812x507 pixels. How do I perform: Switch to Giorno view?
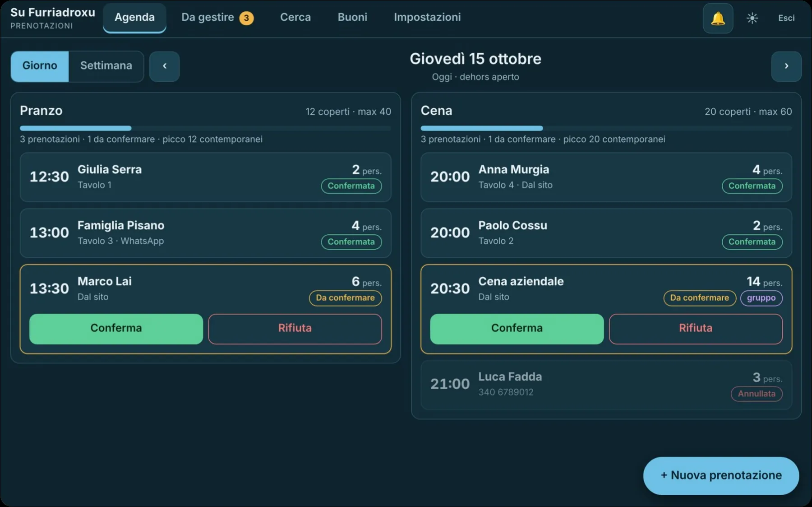tap(40, 66)
